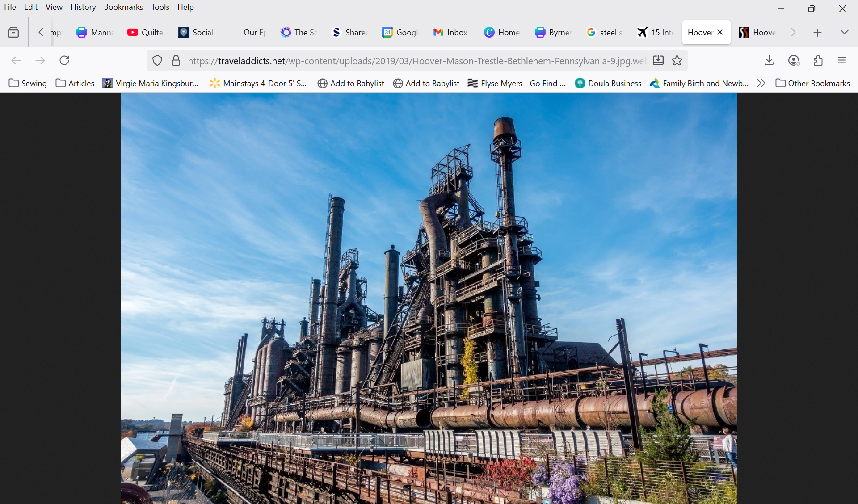Open the Downloads panel
858x504 pixels.
point(769,60)
